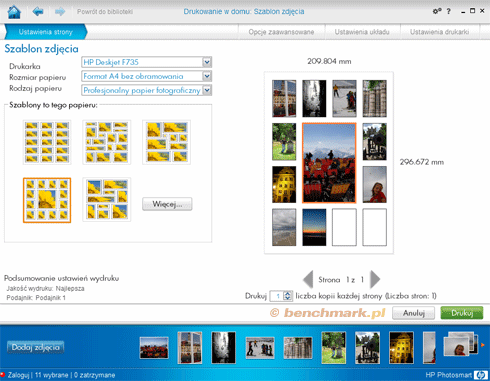Select stone columns photo in page preview
Image resolution: width=490 pixels, height=381 pixels.
pos(375,98)
